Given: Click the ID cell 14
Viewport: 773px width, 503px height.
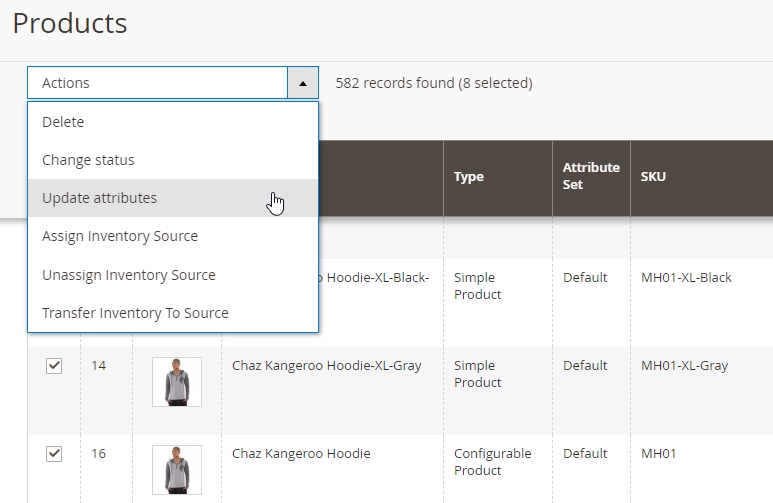Looking at the screenshot, I should point(99,365).
